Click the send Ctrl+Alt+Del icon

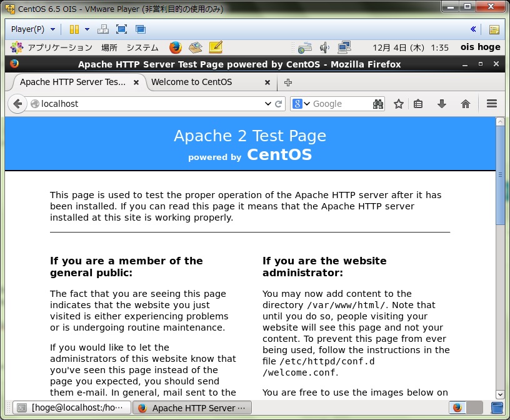tap(103, 29)
